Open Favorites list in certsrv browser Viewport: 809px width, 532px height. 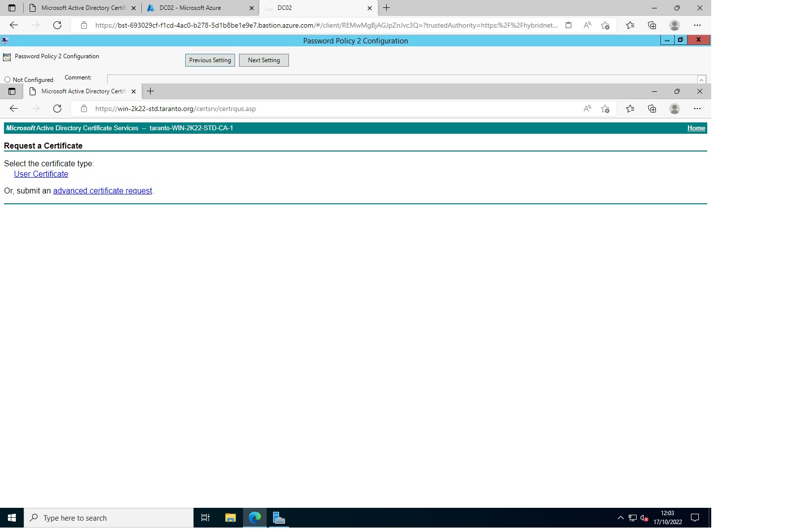pos(630,109)
